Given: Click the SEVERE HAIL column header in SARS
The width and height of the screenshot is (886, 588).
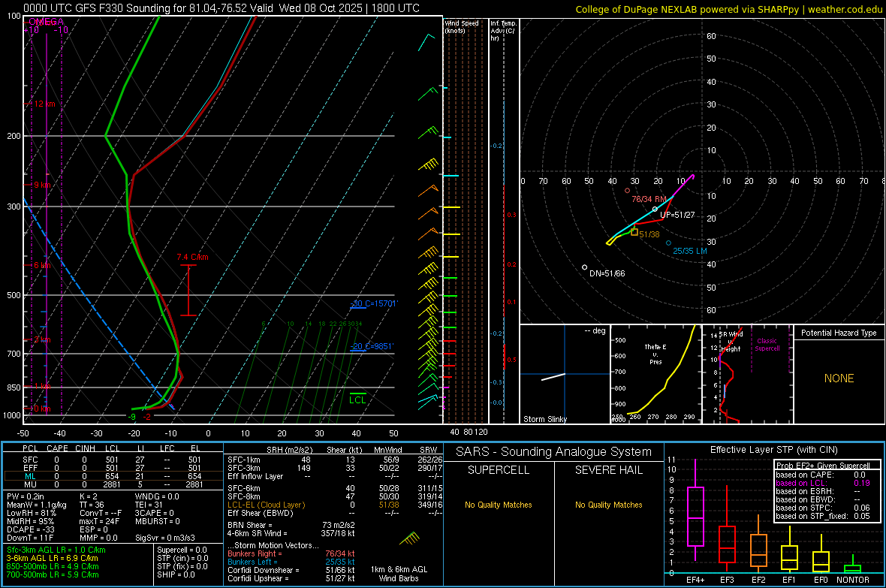Looking at the screenshot, I should (608, 470).
